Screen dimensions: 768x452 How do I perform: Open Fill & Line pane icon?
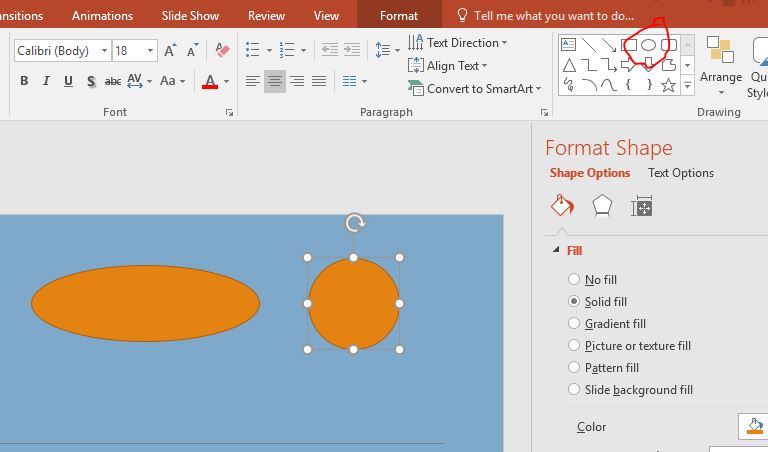pyautogui.click(x=562, y=206)
